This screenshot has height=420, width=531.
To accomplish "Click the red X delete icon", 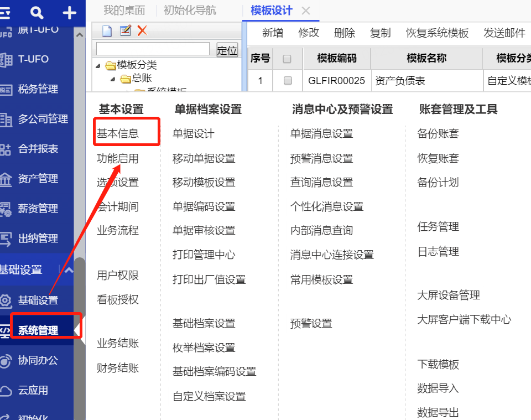I will [142, 30].
